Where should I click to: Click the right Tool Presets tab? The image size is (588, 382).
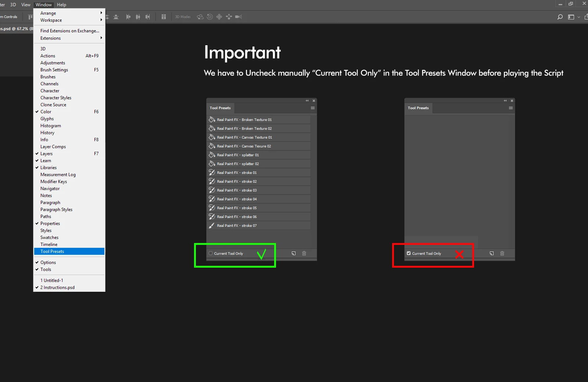[419, 108]
